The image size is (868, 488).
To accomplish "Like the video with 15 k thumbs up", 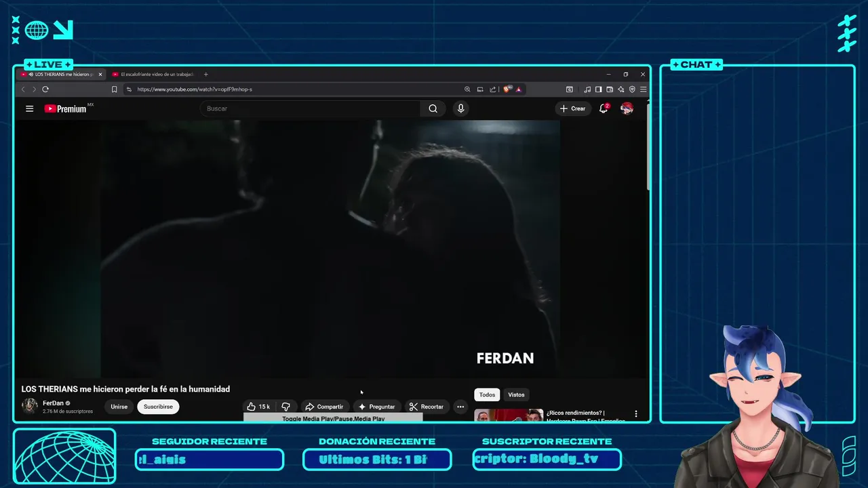I will click(x=259, y=407).
